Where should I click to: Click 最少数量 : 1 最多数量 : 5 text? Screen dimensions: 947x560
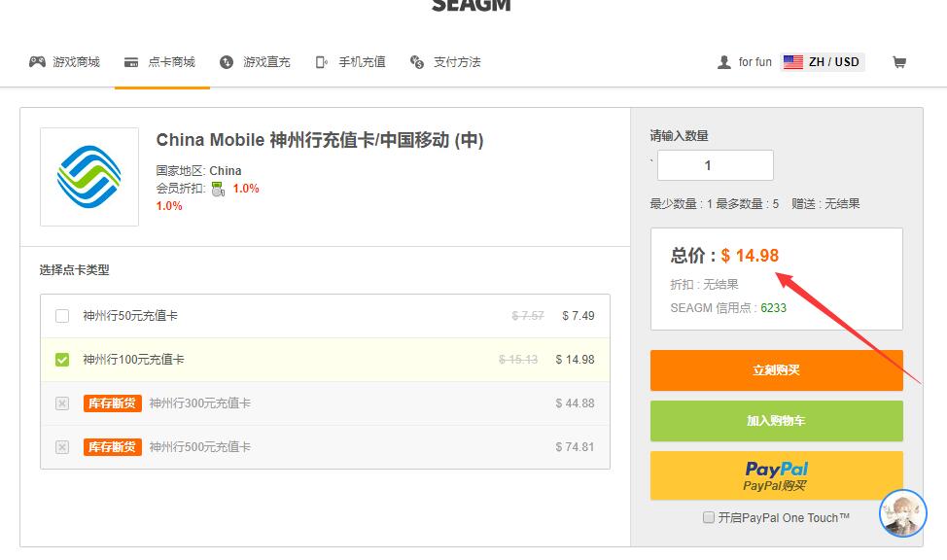pyautogui.click(x=715, y=203)
